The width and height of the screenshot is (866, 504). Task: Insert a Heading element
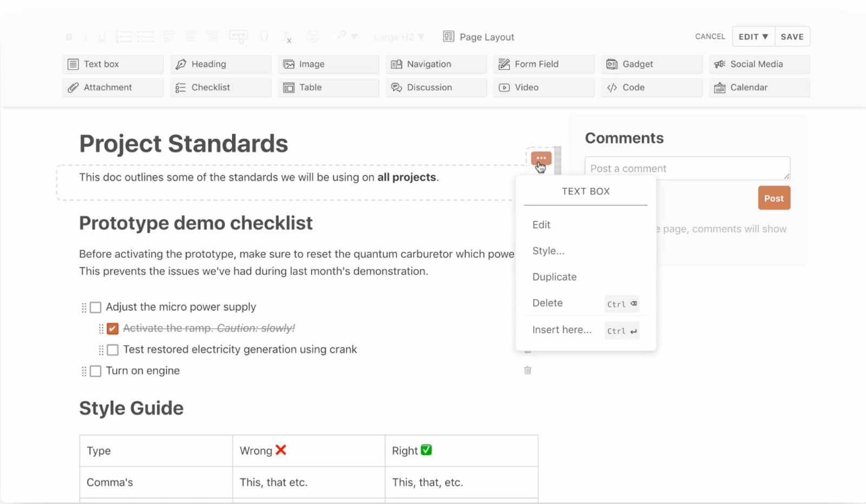click(220, 64)
